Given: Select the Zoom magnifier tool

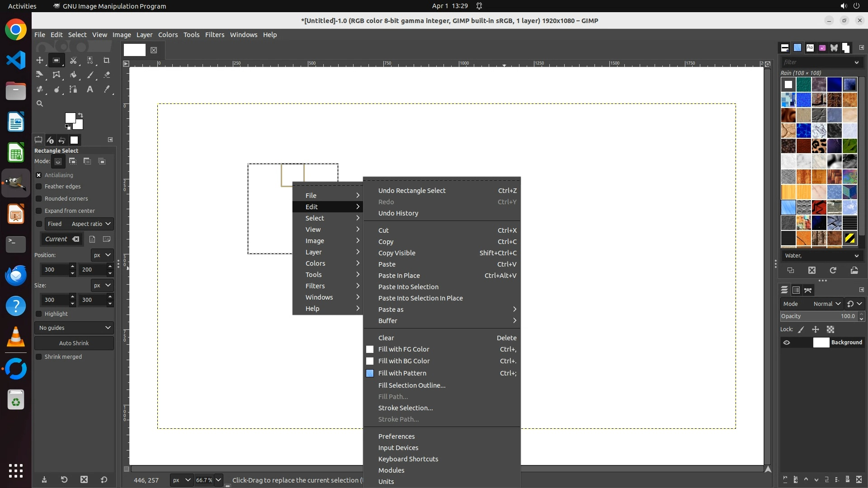Looking at the screenshot, I should point(40,104).
